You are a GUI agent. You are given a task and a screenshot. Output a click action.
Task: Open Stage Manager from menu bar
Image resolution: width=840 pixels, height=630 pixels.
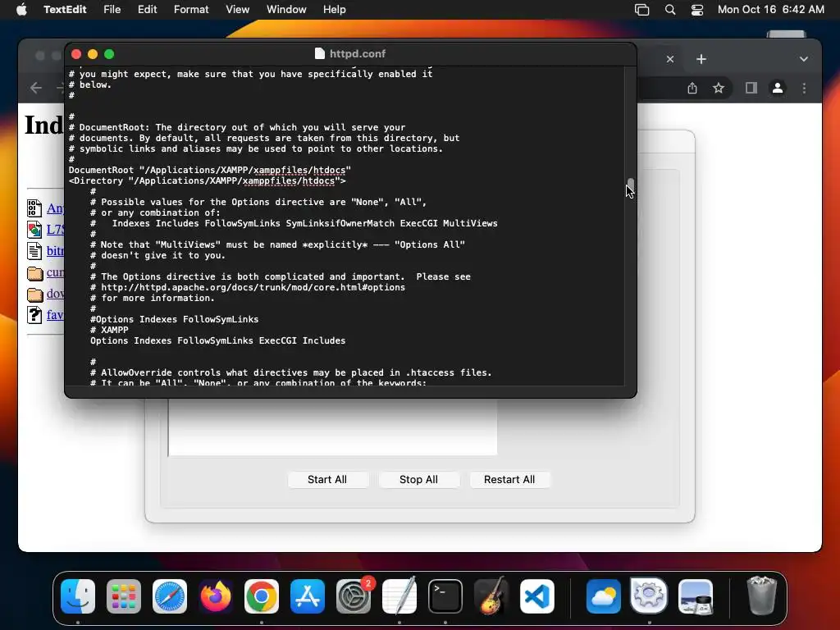[641, 10]
